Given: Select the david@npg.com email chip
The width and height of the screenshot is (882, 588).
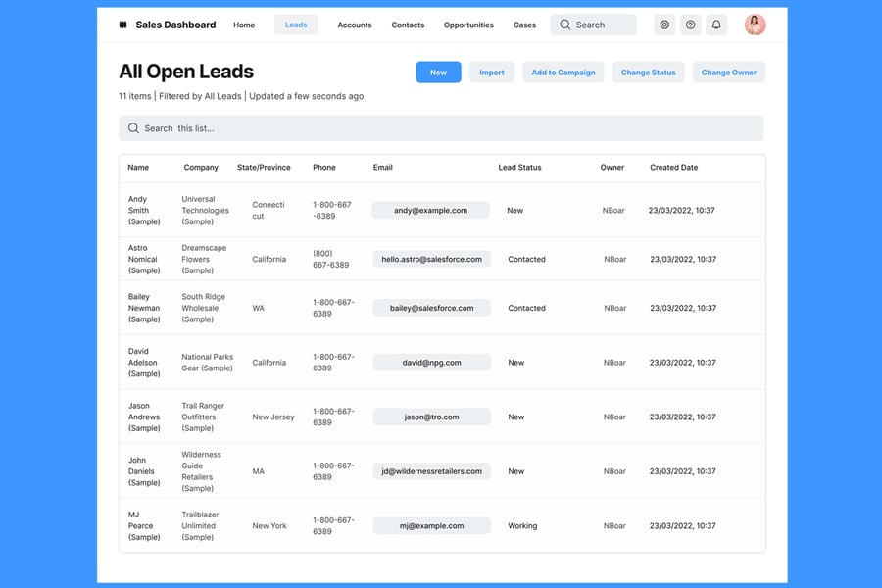Looking at the screenshot, I should [430, 363].
